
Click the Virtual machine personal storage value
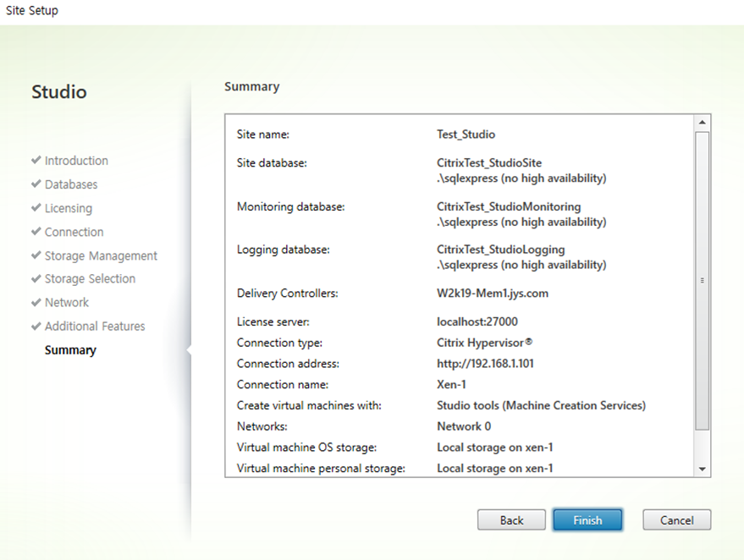[x=495, y=468]
